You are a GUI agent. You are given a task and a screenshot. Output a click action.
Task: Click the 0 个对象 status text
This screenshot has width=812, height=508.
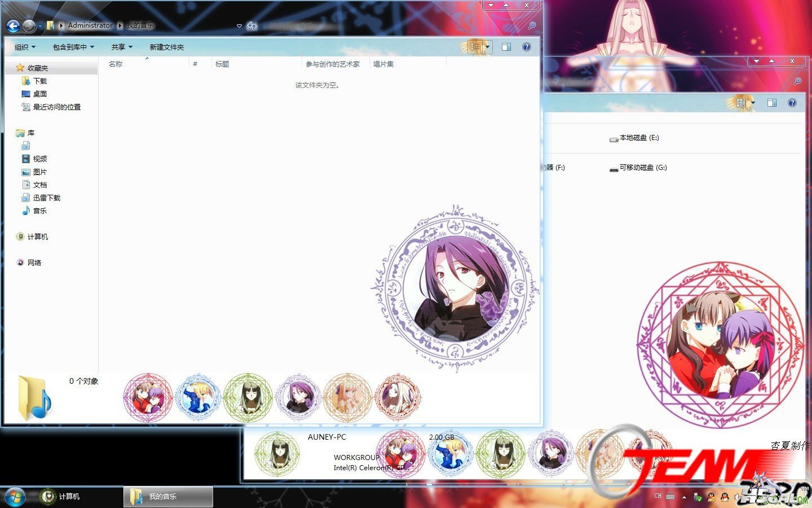tap(84, 382)
